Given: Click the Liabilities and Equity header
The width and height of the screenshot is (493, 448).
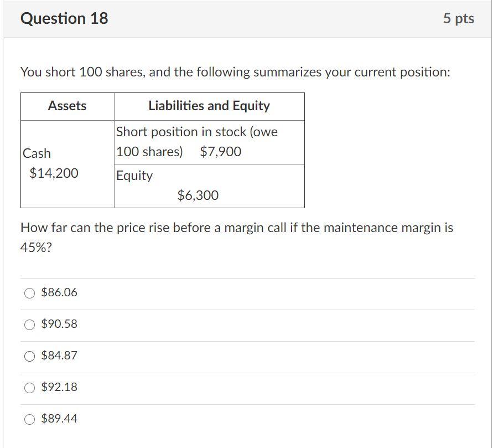Looking at the screenshot, I should click(x=209, y=106).
